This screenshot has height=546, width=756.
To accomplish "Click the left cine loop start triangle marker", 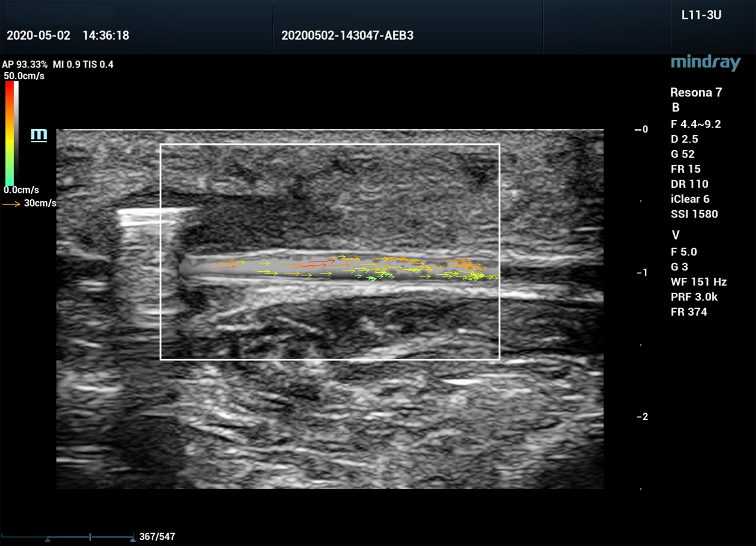I will [48, 540].
